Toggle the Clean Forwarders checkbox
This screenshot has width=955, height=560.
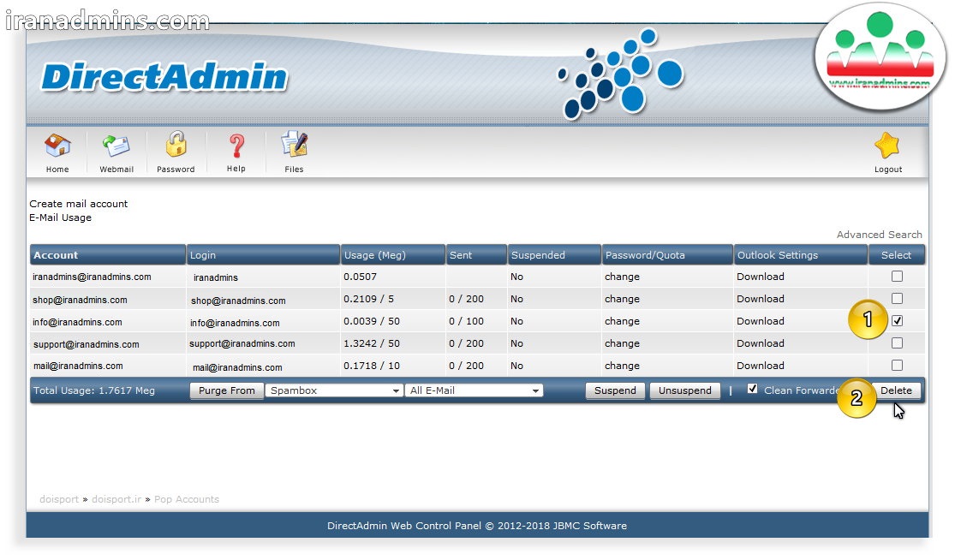(752, 389)
